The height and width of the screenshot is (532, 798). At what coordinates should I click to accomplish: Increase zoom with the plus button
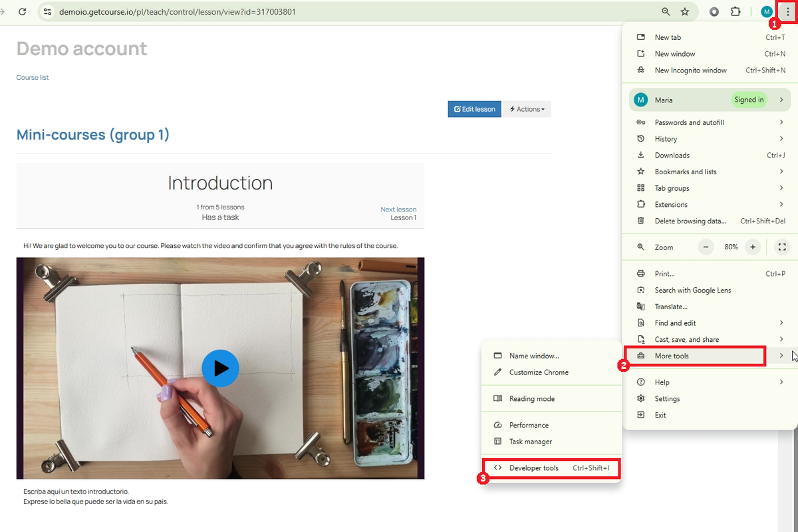coord(753,247)
